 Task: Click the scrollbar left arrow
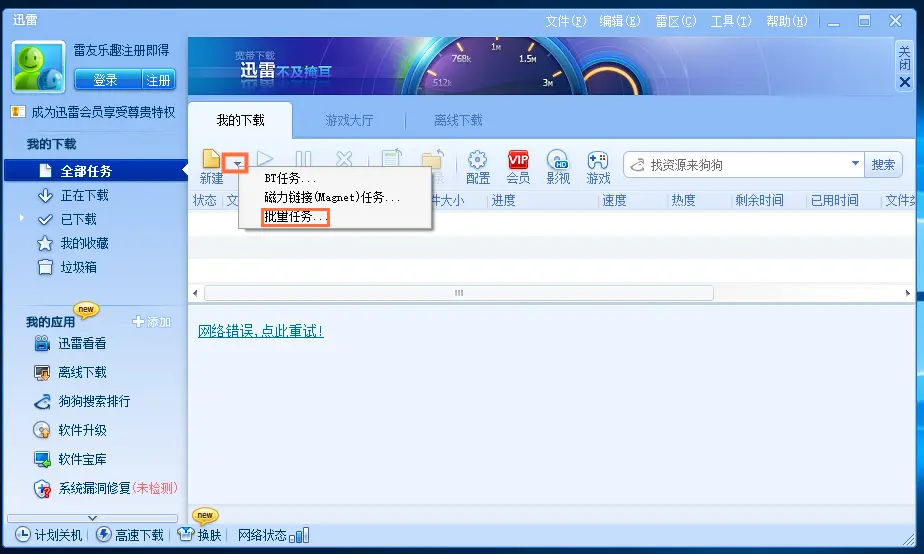click(x=195, y=293)
